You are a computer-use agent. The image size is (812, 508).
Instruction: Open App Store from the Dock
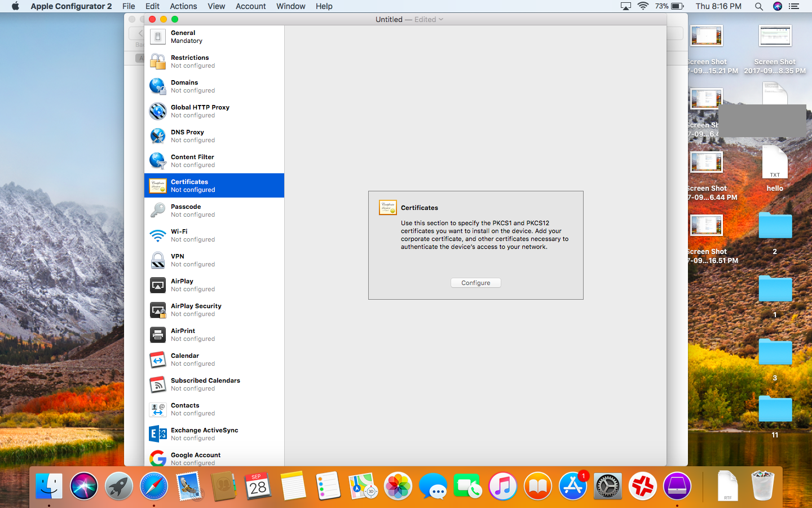(573, 485)
